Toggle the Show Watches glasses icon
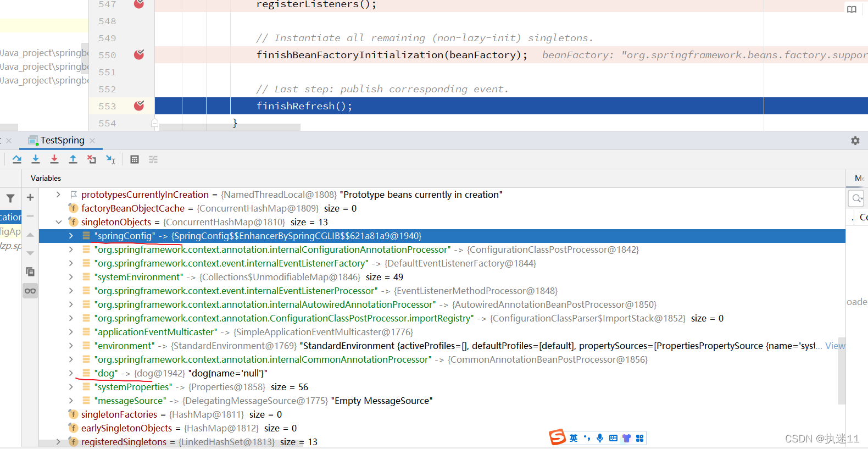This screenshot has height=449, width=868. pyautogui.click(x=30, y=291)
